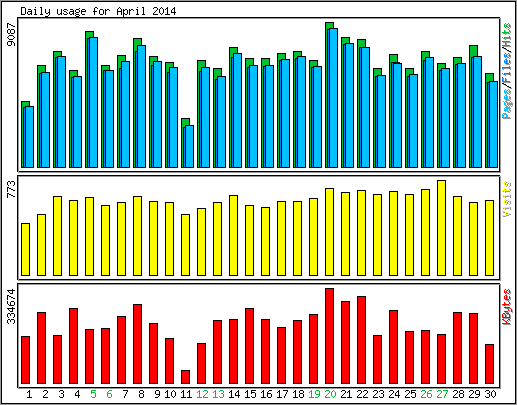Click the 9087 axis value on hits chart

12,35
